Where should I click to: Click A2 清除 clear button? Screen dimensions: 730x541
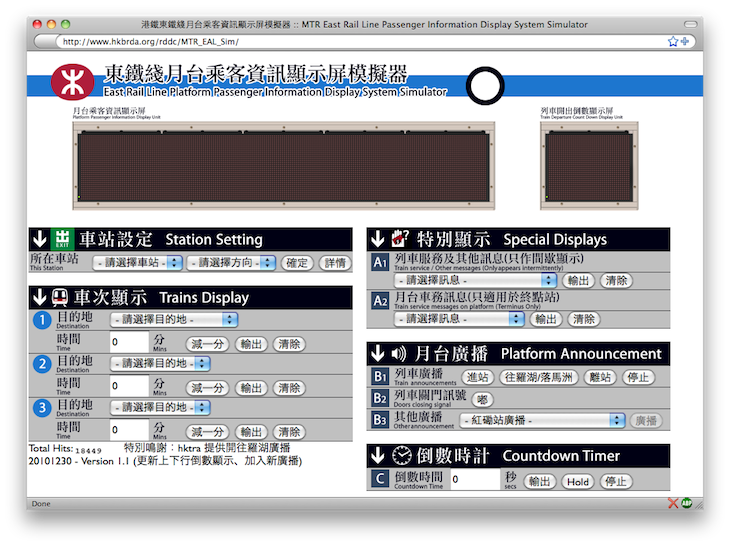pos(584,319)
